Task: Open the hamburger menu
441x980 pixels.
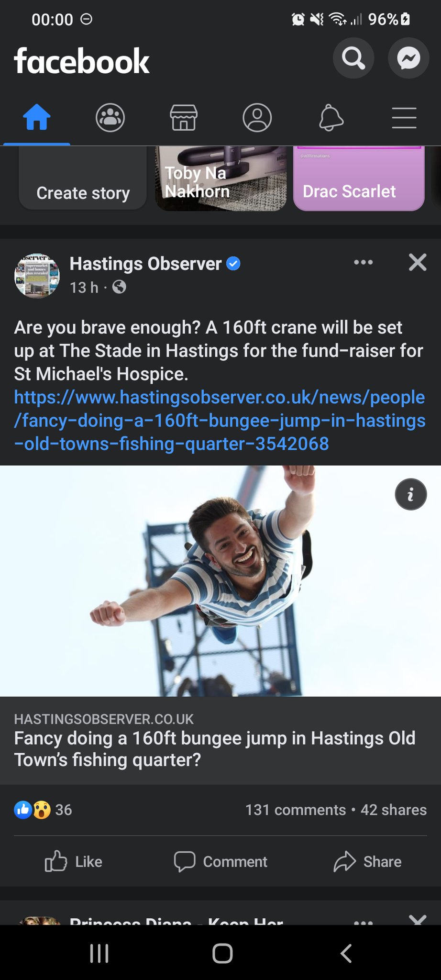Action: pyautogui.click(x=404, y=118)
